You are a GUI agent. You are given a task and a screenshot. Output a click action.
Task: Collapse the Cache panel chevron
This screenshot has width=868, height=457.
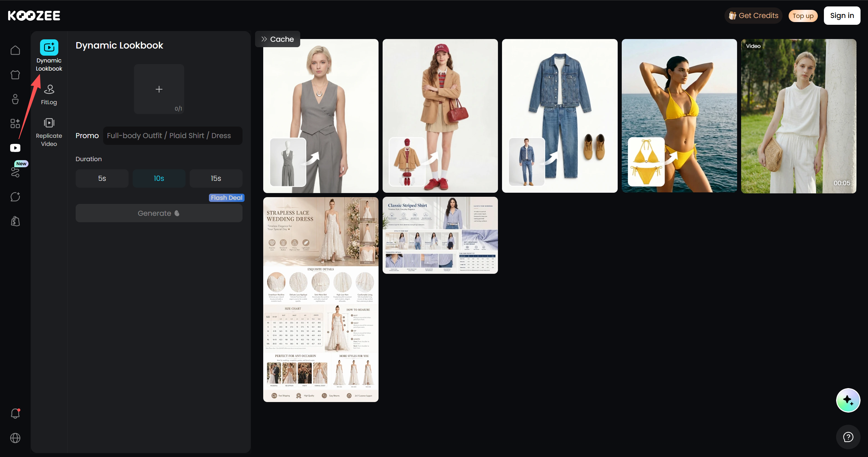click(264, 39)
